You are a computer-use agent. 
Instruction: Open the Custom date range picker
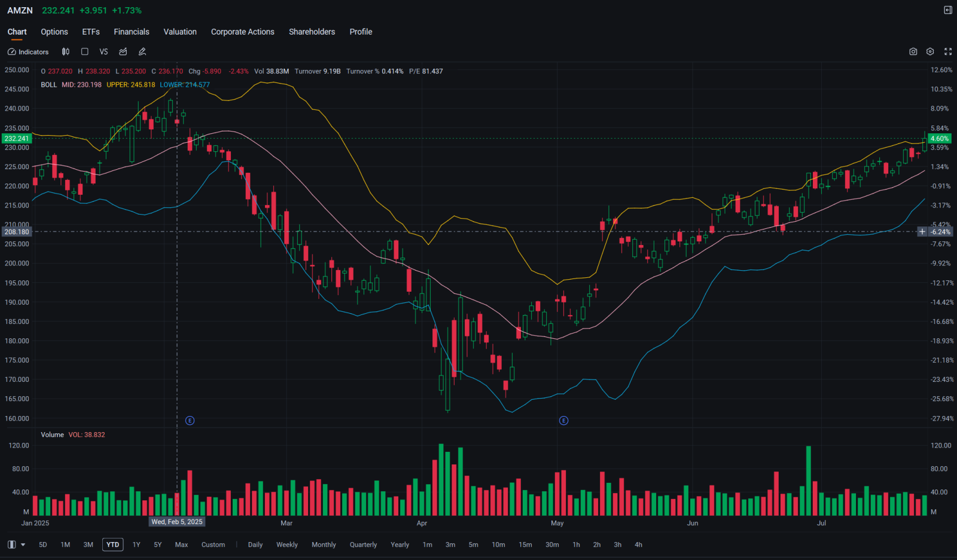point(213,544)
